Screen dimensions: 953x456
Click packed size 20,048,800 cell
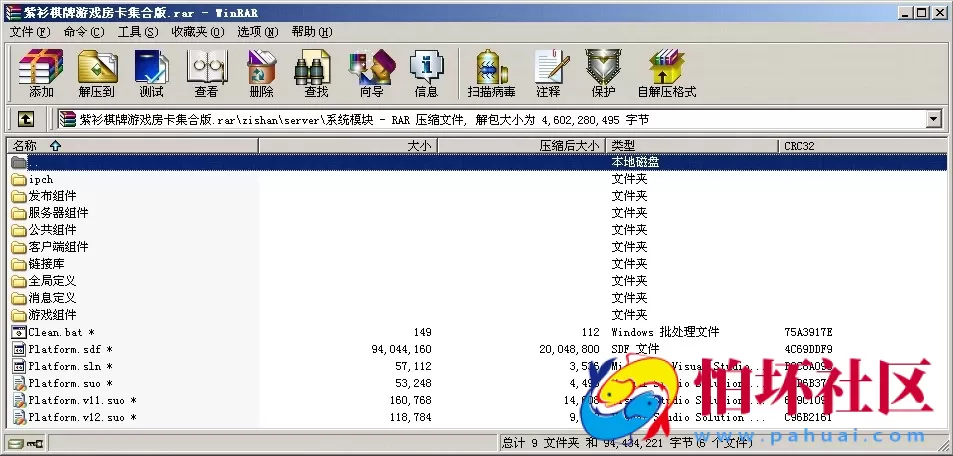tap(569, 349)
